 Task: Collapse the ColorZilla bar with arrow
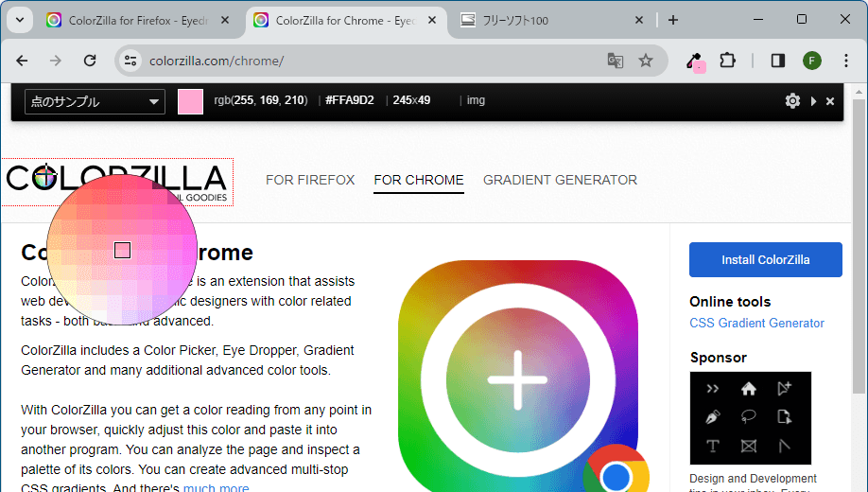(x=813, y=101)
